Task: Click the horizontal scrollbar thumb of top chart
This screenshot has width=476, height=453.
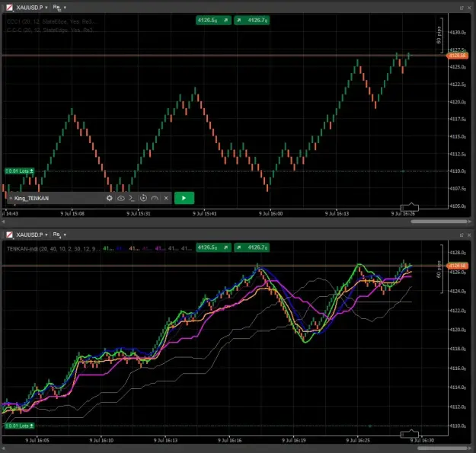Action: [439, 222]
